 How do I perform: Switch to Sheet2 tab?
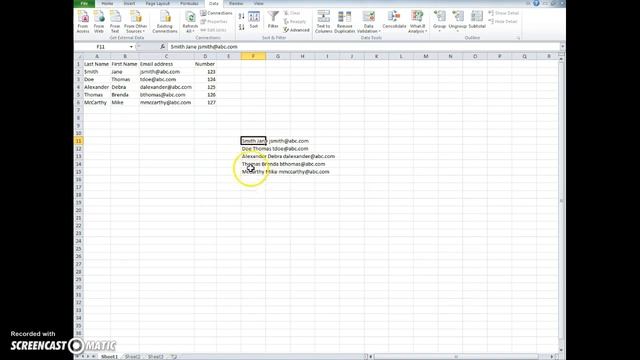[x=132, y=357]
